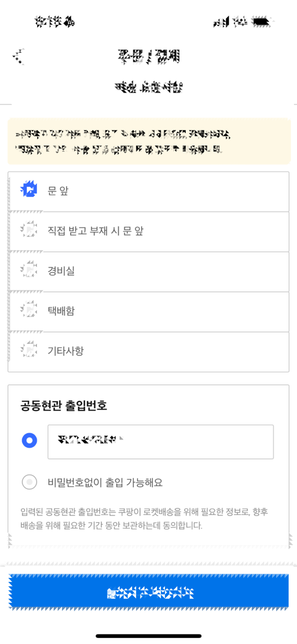This screenshot has width=297, height=644.
Task: Tap the 경비실 guard room icon
Action: click(x=29, y=271)
